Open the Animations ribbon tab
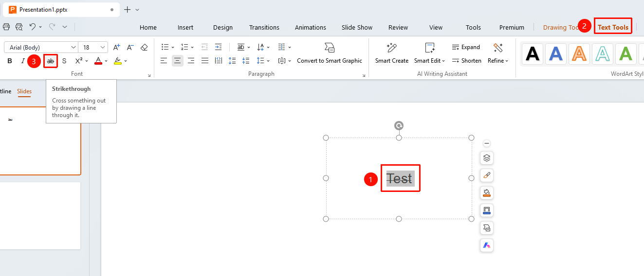Screen dimensions: 644x276 [x=311, y=27]
